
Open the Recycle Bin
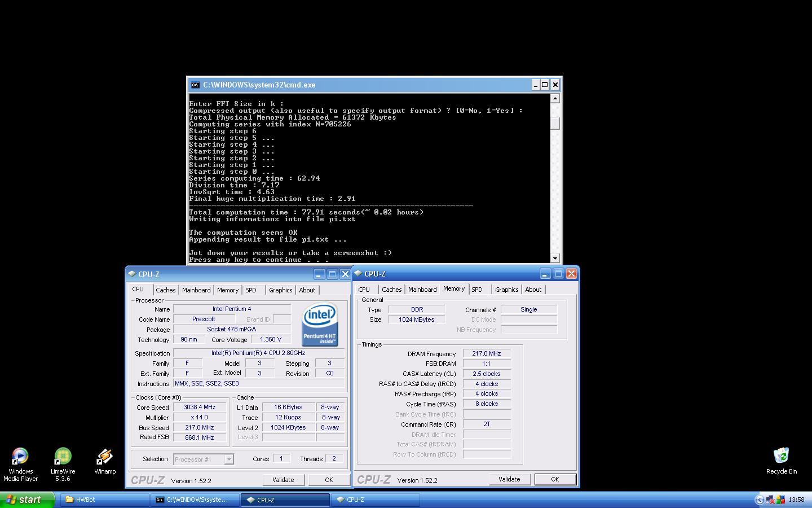[x=781, y=461]
